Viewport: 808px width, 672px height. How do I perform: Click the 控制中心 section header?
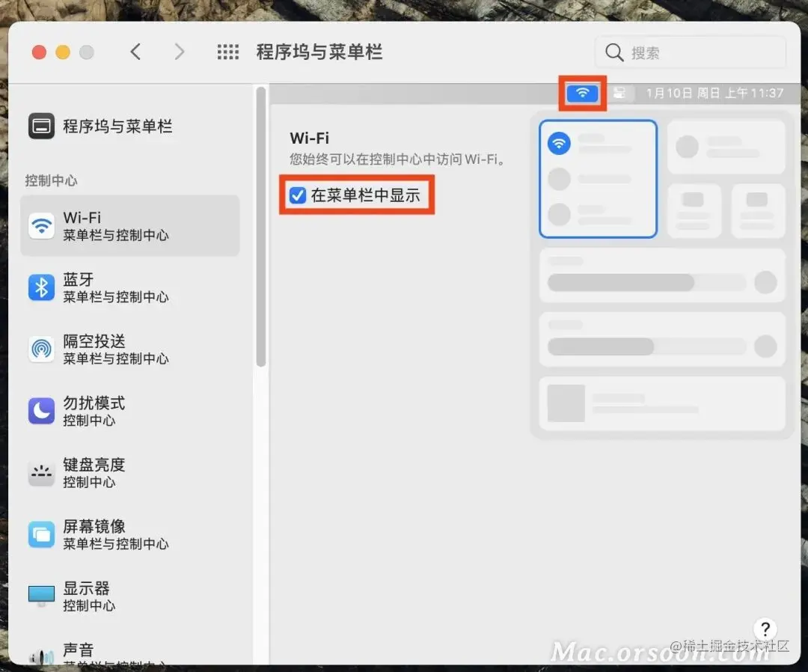(x=51, y=180)
